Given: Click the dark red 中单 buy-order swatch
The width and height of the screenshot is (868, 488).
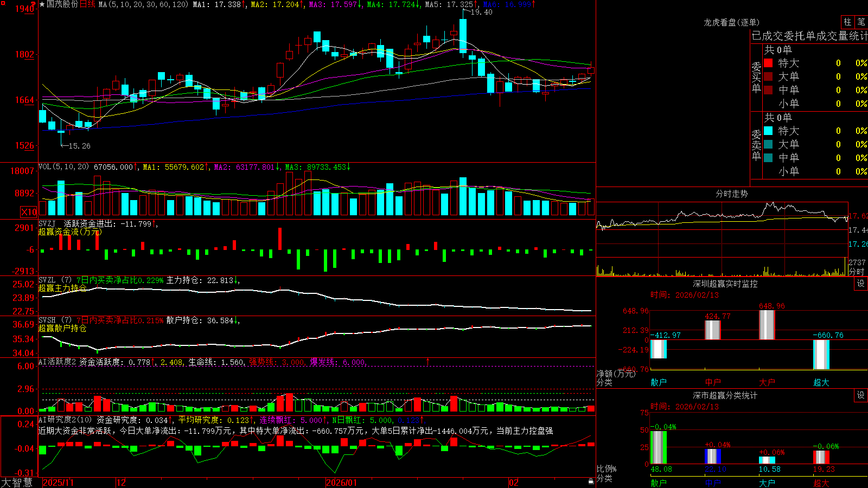Looking at the screenshot, I should (x=768, y=90).
